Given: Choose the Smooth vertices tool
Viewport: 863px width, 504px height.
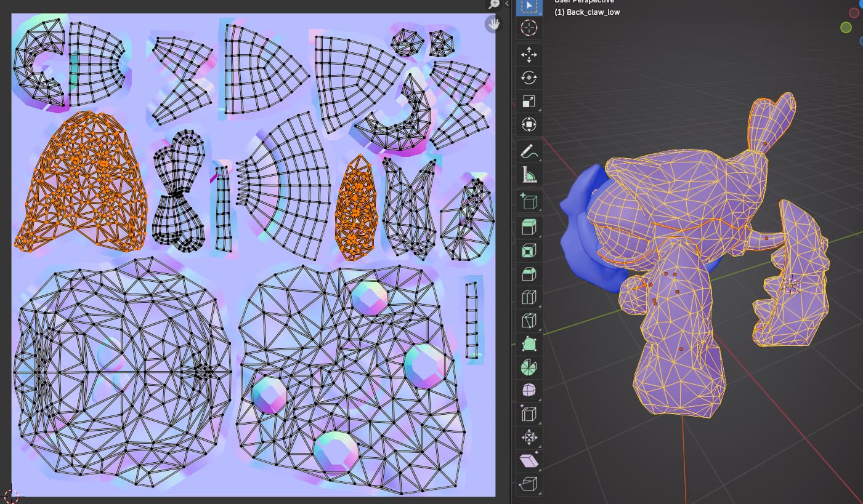Looking at the screenshot, I should pos(529,391).
